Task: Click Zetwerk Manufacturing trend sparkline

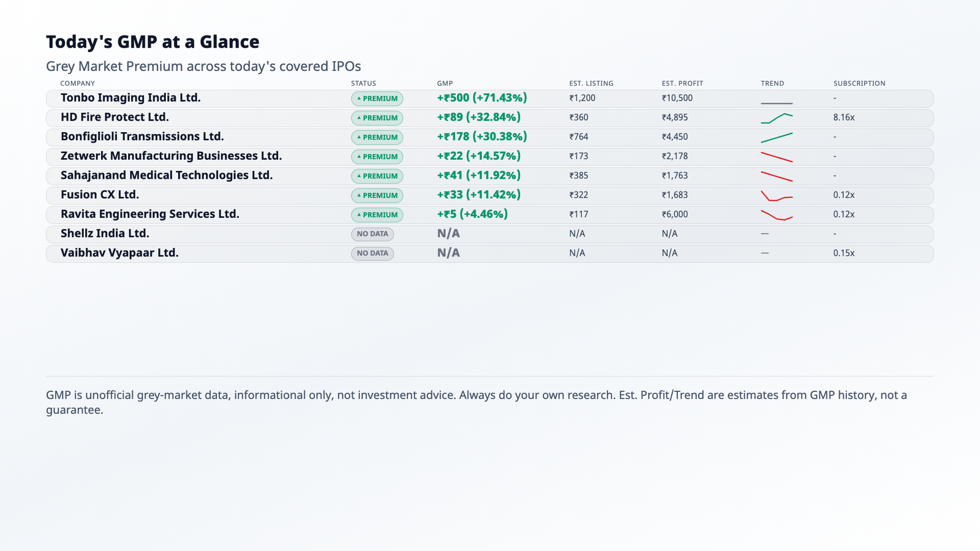Action: point(777,157)
